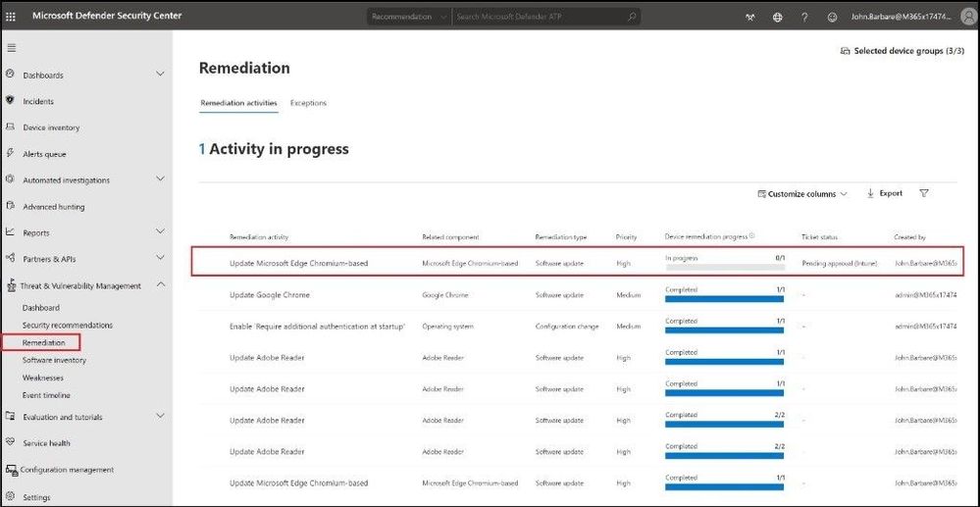Open Weaknesses page
The image size is (980, 507).
pyautogui.click(x=43, y=378)
